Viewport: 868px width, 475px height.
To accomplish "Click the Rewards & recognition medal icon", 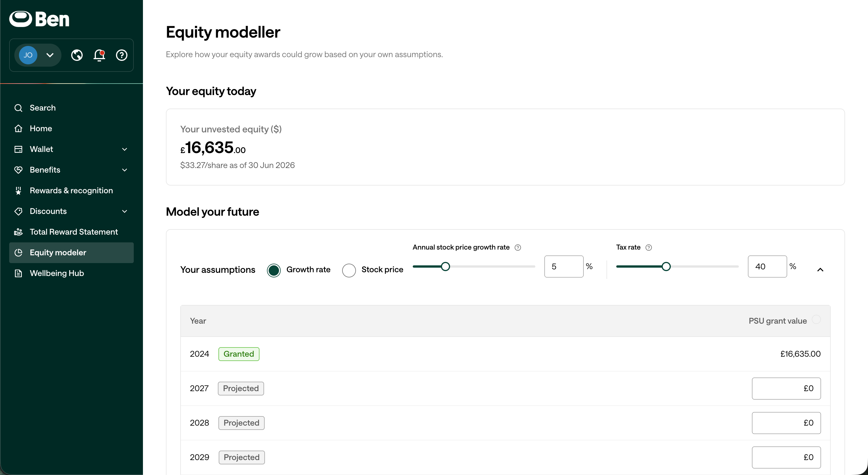I will (x=18, y=190).
